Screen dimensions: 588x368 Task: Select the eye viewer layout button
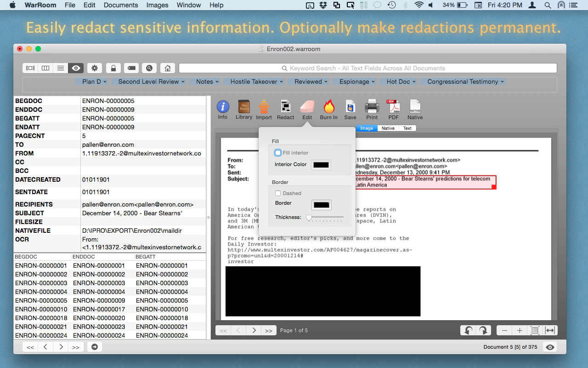[76, 68]
